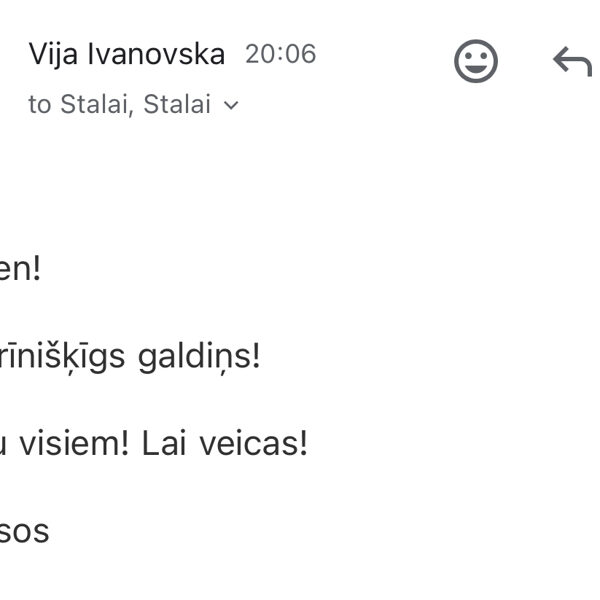The image size is (600, 600).
Task: Click the 20:06 message timestamp
Action: (280, 54)
